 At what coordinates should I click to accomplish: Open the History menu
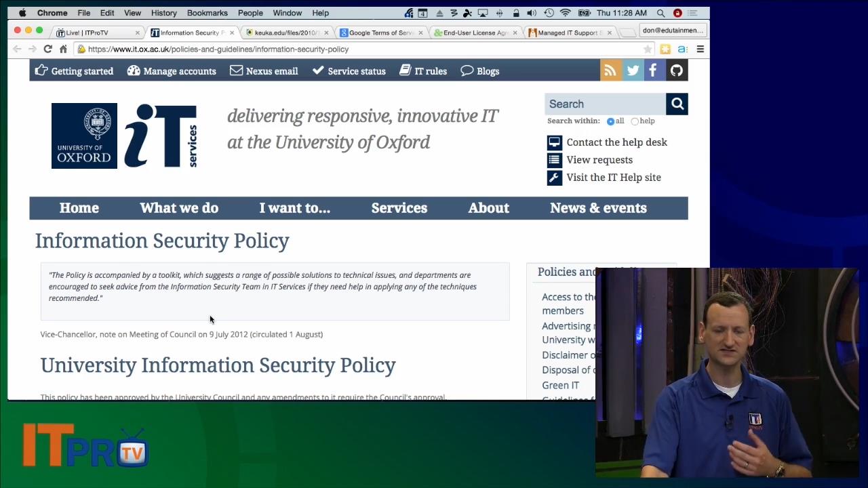coord(164,13)
